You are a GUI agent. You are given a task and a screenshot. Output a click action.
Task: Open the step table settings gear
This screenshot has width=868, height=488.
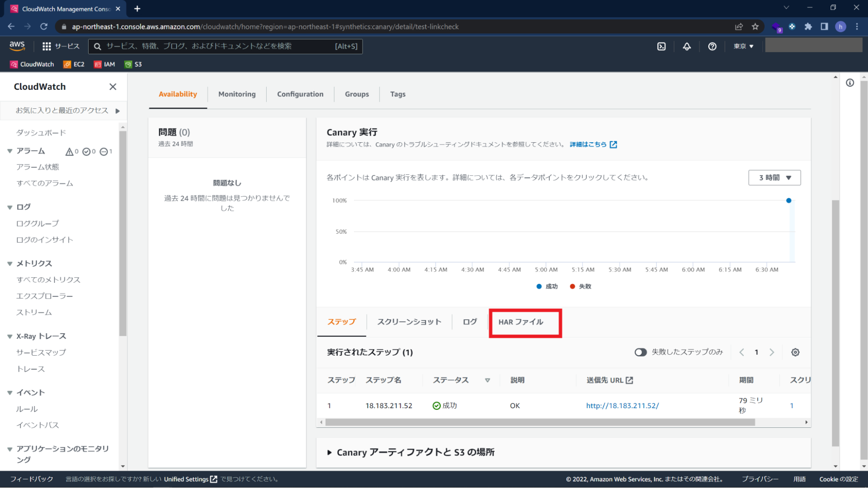(x=795, y=352)
